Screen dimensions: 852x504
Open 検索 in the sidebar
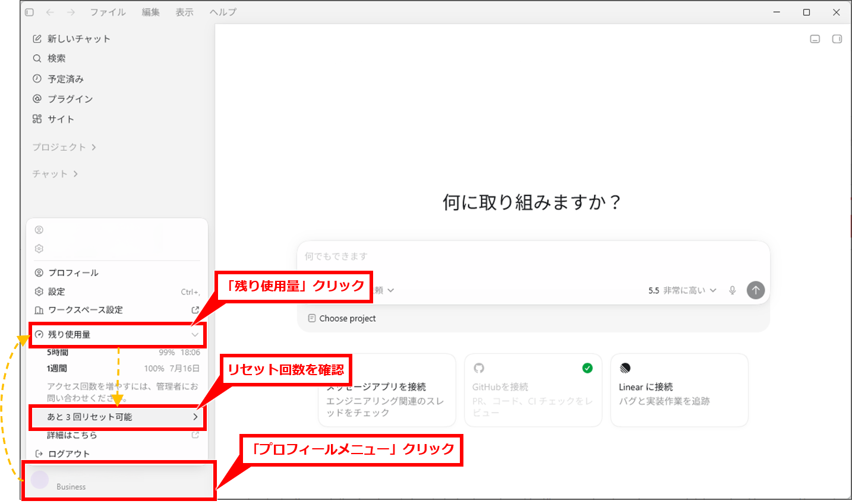coord(49,58)
